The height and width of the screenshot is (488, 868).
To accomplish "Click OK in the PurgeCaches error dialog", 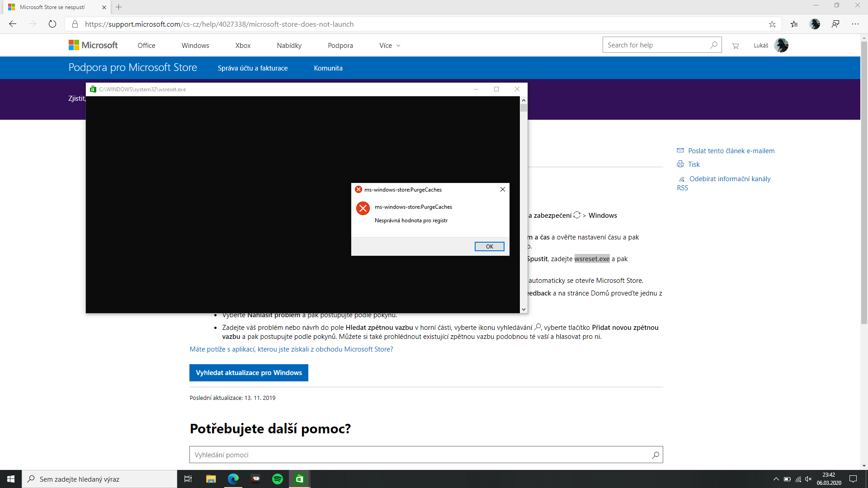I will coord(489,246).
